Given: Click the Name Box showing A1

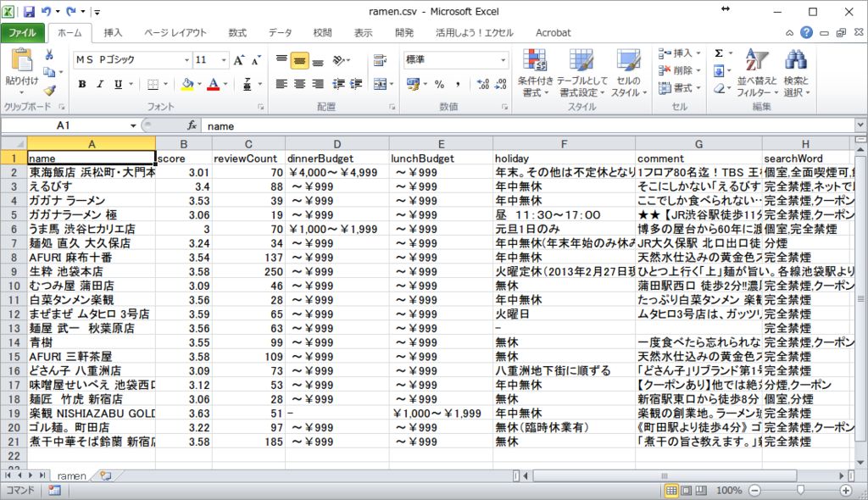Looking at the screenshot, I should coord(64,125).
